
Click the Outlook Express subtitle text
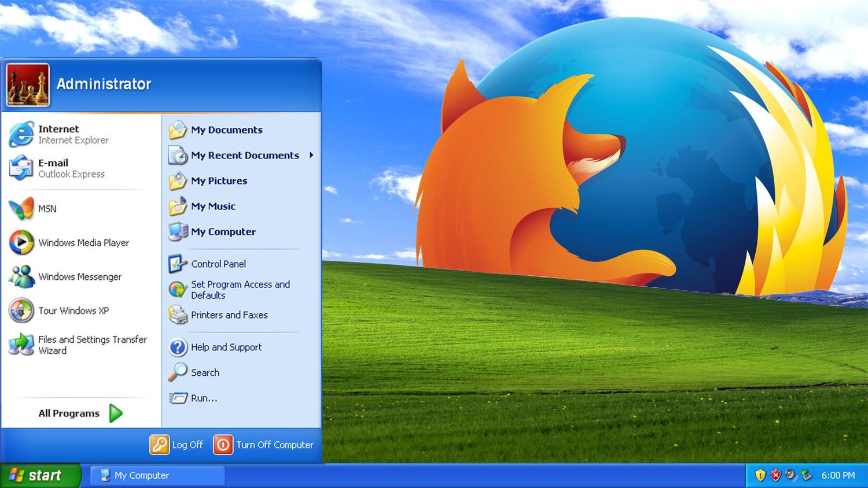pos(71,174)
